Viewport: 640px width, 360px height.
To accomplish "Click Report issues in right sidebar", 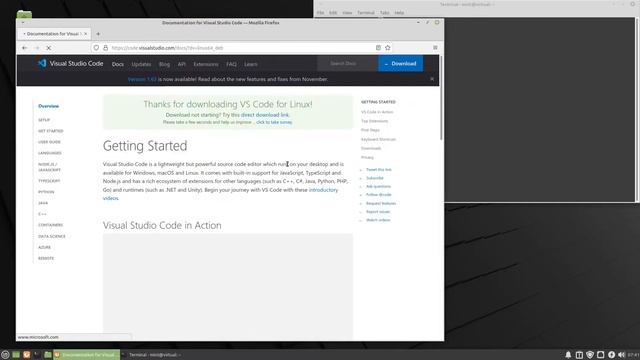I will (378, 211).
